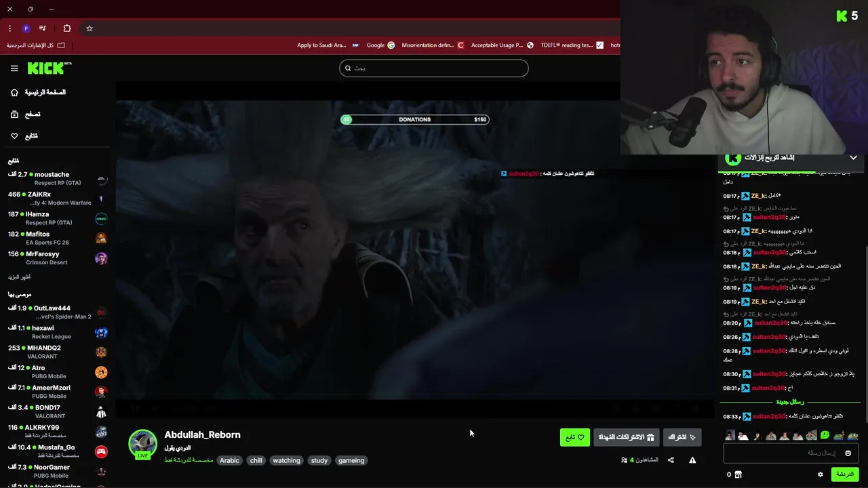Open the all bookmarks folder

tap(36, 45)
